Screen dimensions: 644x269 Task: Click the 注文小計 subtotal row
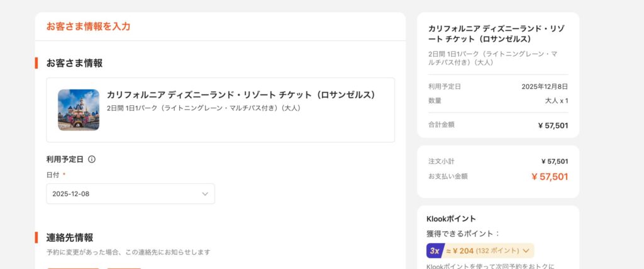point(497,161)
